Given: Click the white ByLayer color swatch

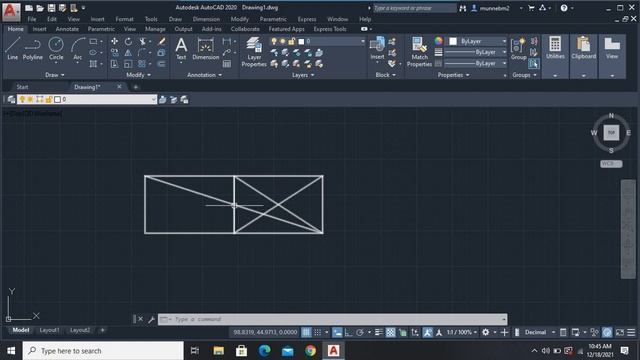Looking at the screenshot, I should 453,41.
